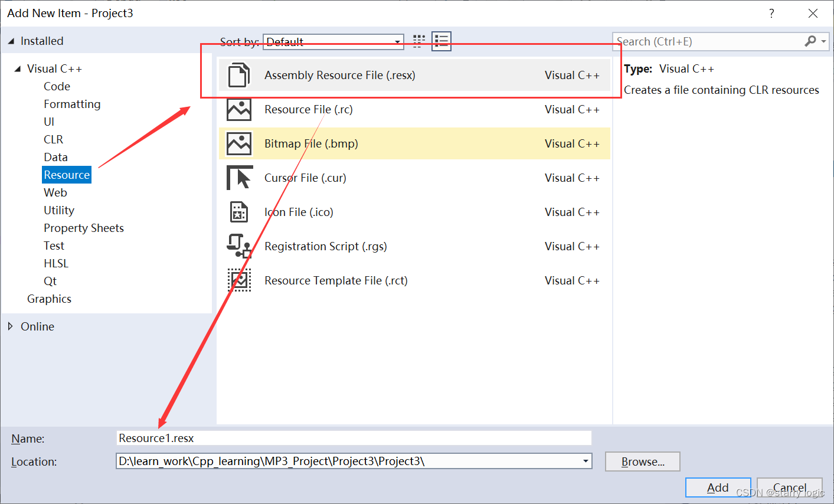The image size is (834, 504).
Task: Highlight the selected Resource category
Action: pos(66,174)
